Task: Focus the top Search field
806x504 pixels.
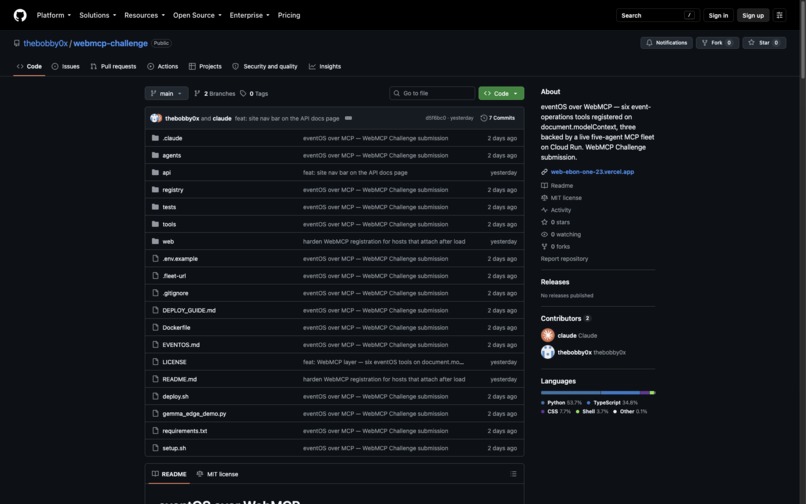Action: pyautogui.click(x=657, y=15)
